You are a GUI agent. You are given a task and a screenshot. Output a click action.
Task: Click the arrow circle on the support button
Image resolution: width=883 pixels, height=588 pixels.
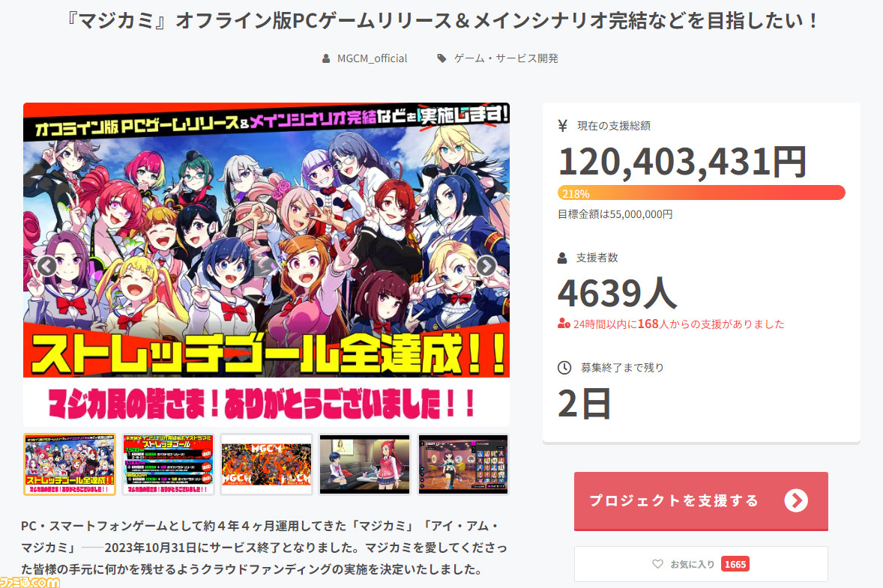tap(796, 500)
